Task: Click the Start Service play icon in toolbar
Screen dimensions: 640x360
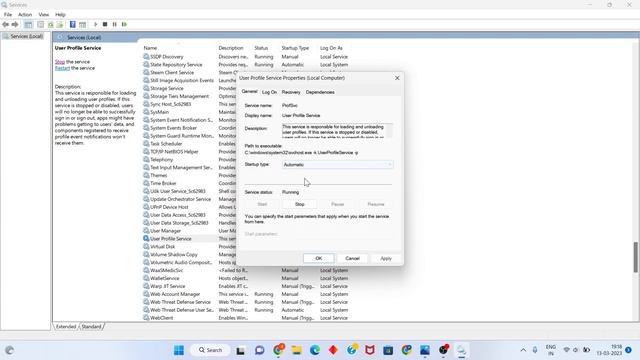Action: pos(96,24)
